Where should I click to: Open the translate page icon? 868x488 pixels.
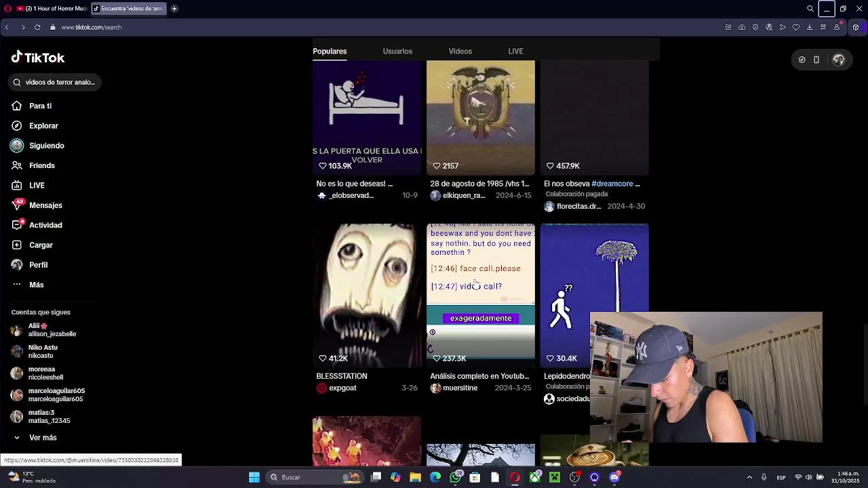769,27
